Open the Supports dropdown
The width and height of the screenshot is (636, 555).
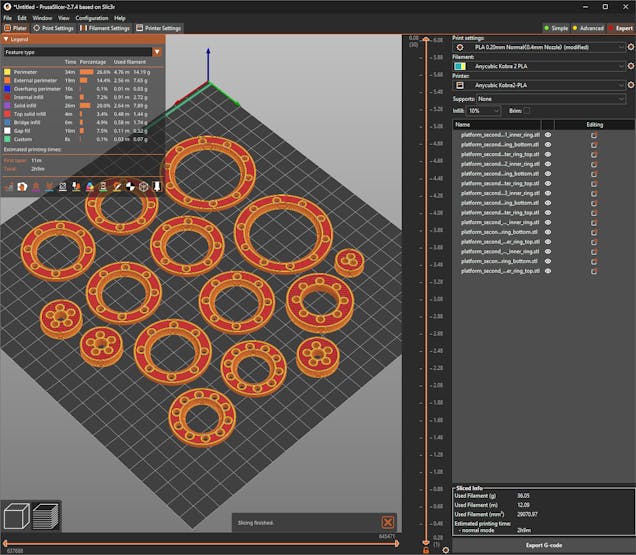[550, 99]
